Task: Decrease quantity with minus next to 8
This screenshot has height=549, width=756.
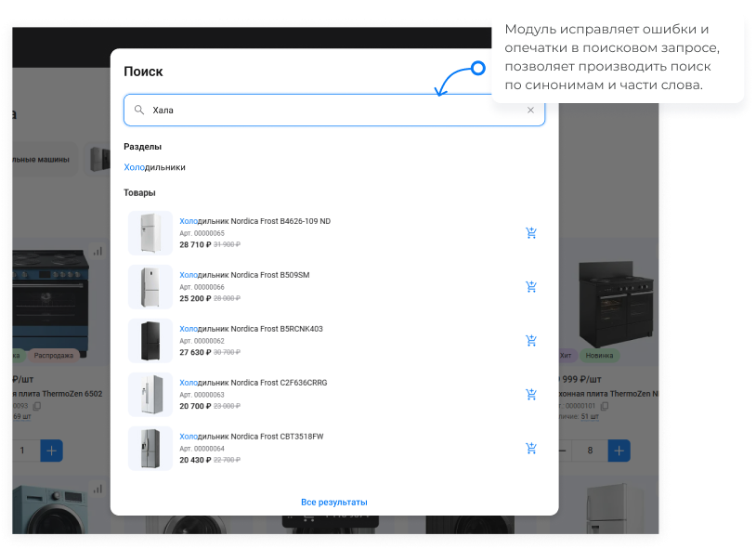Action: click(563, 451)
